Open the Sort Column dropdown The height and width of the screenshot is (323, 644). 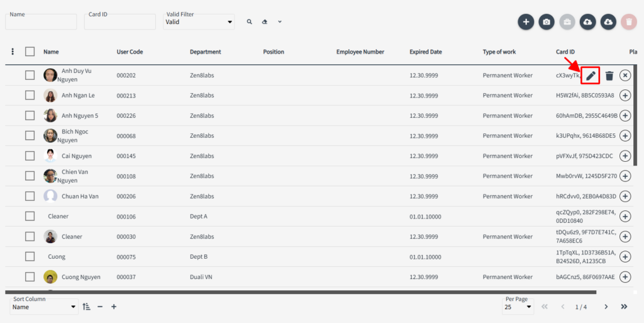pos(43,307)
